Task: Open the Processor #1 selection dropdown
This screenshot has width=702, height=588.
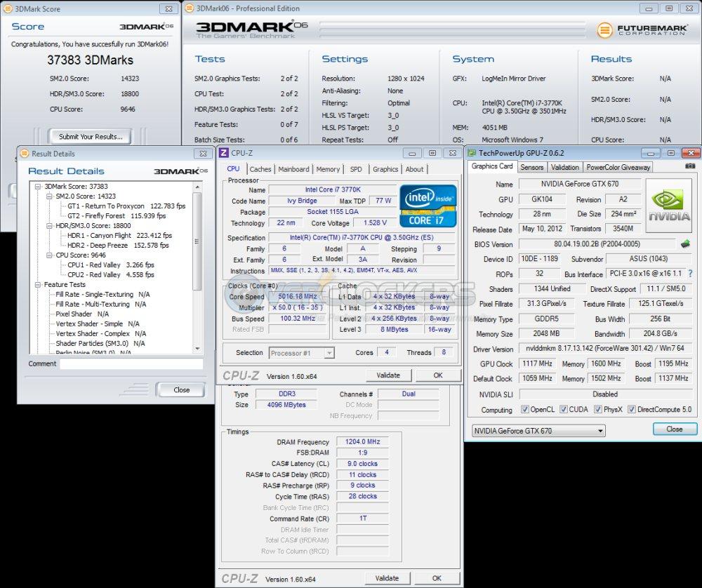Action: pyautogui.click(x=301, y=353)
